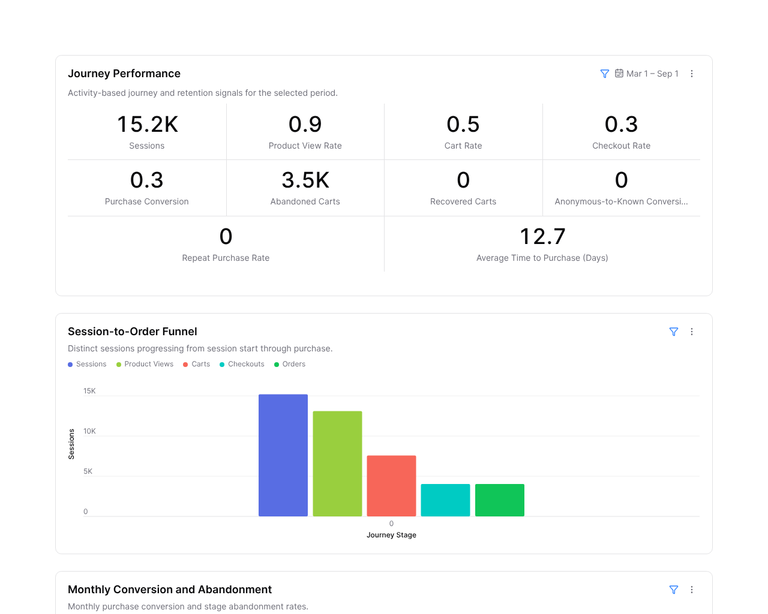Click the dark green Orders bar
Screen dimensions: 768x614
click(500, 500)
